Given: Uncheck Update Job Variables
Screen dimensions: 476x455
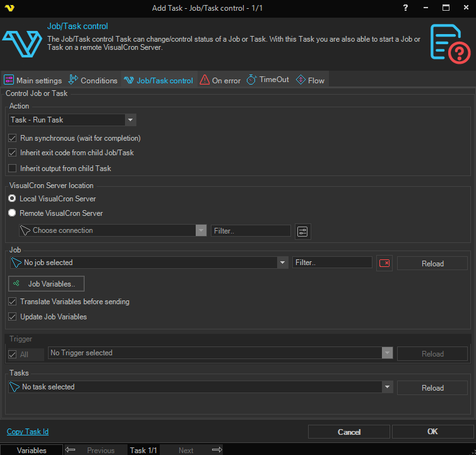Looking at the screenshot, I should pos(12,317).
